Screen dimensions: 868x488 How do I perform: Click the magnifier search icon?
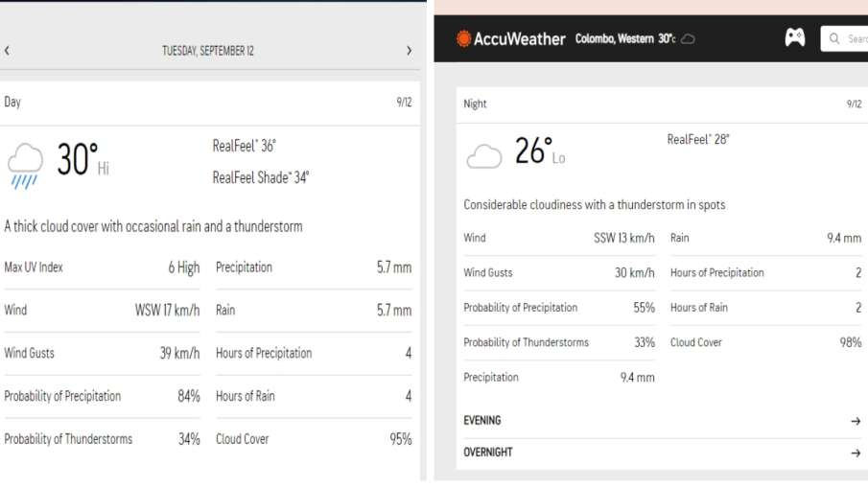[x=834, y=38]
